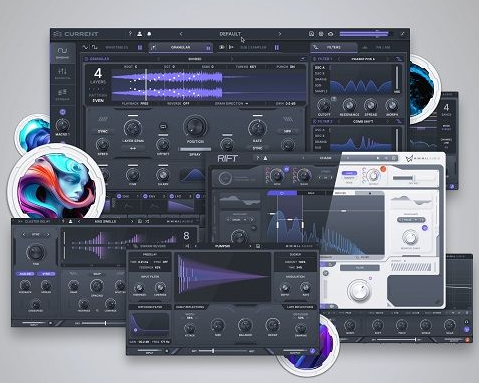
Task: Go to next preset in Cluster Delay
Action: pos(132,221)
